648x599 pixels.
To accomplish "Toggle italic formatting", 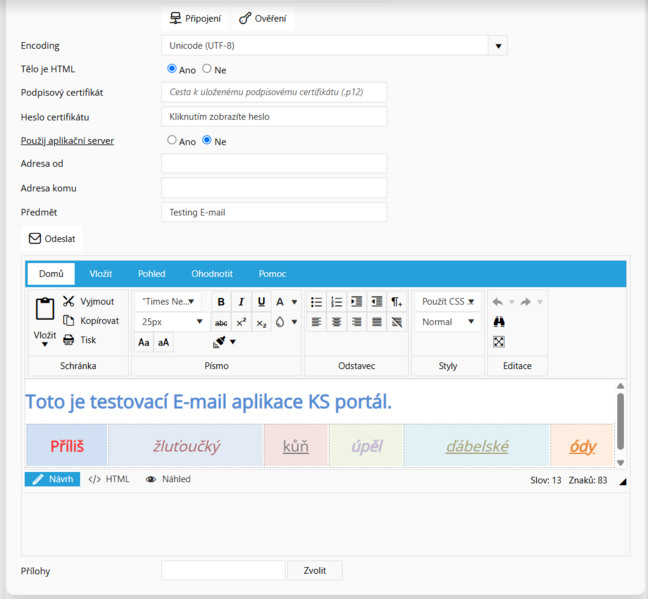I will click(x=241, y=302).
